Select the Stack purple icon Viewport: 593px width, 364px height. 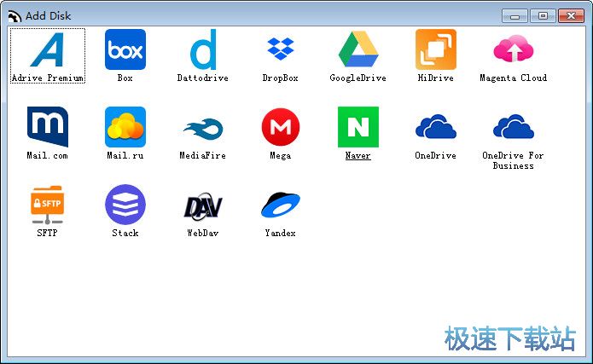pyautogui.click(x=125, y=205)
